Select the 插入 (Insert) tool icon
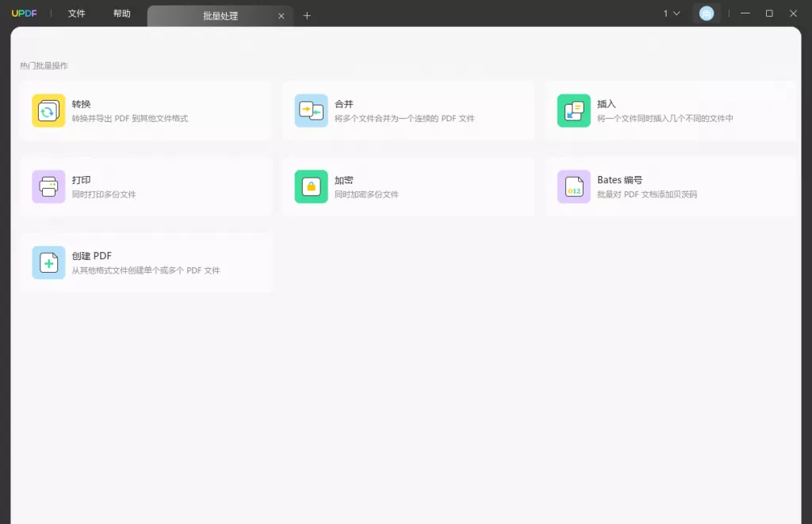Image resolution: width=812 pixels, height=524 pixels. pos(573,110)
